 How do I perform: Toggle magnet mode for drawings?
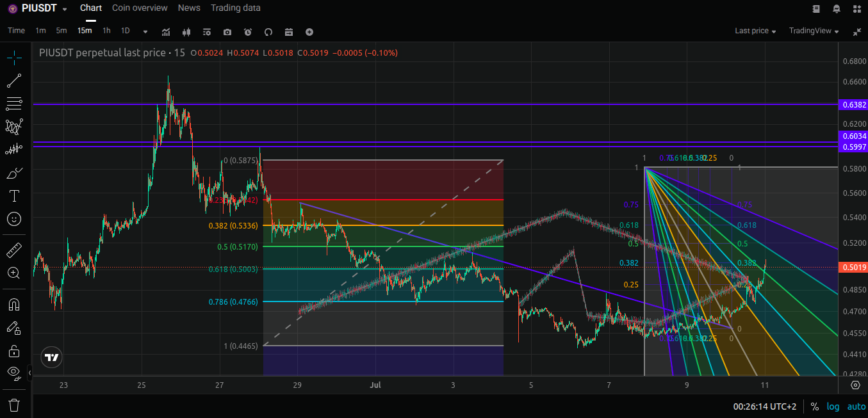coord(14,304)
